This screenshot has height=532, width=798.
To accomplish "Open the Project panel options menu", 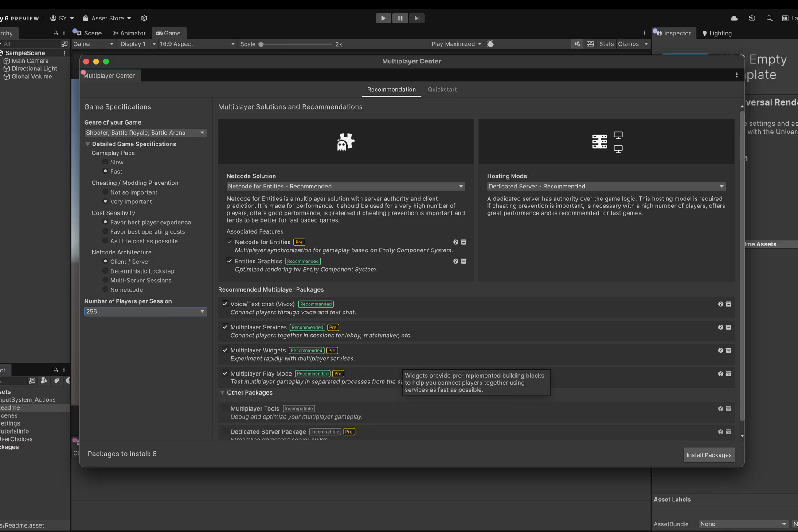I will coord(64,370).
